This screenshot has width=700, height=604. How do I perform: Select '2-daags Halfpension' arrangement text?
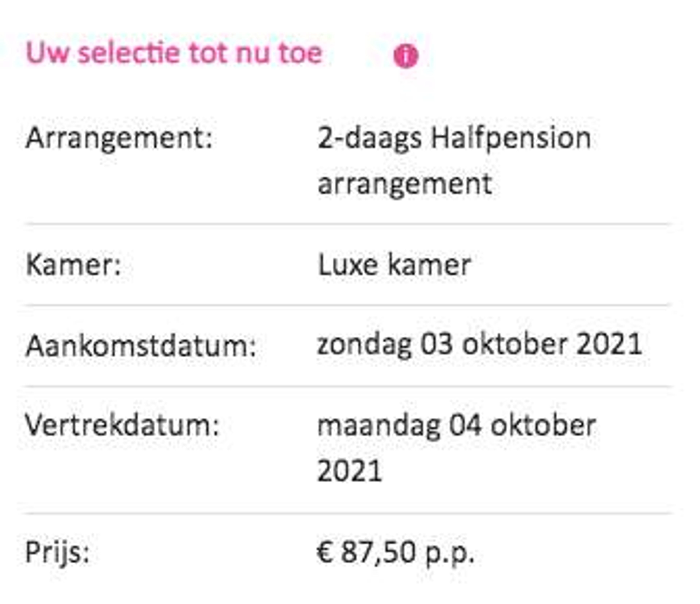[x=454, y=139]
